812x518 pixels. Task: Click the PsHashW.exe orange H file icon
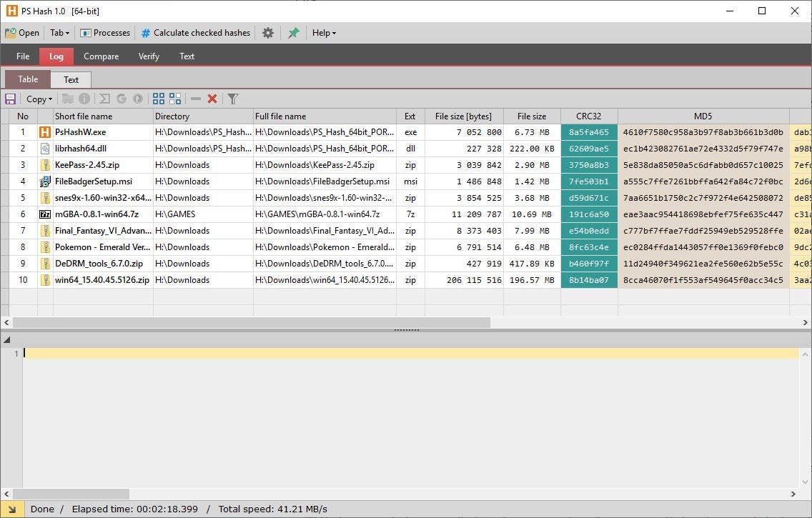[45, 132]
